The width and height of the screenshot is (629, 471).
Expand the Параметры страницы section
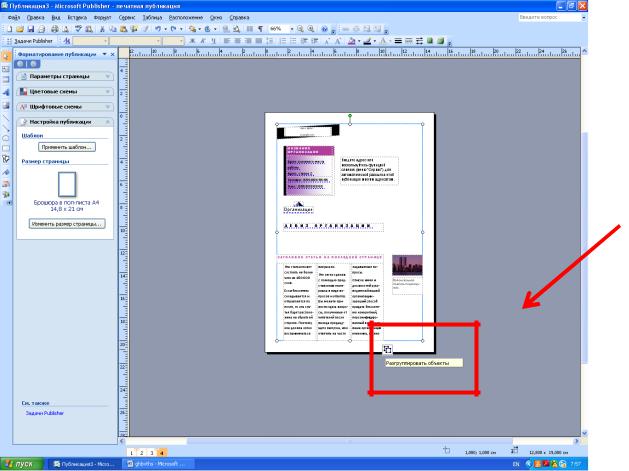click(65, 76)
